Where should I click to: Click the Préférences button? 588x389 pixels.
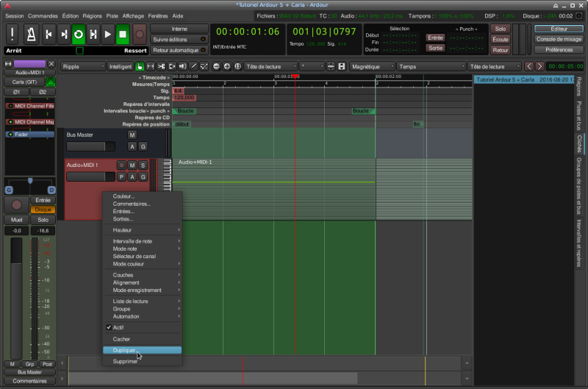[x=559, y=50]
